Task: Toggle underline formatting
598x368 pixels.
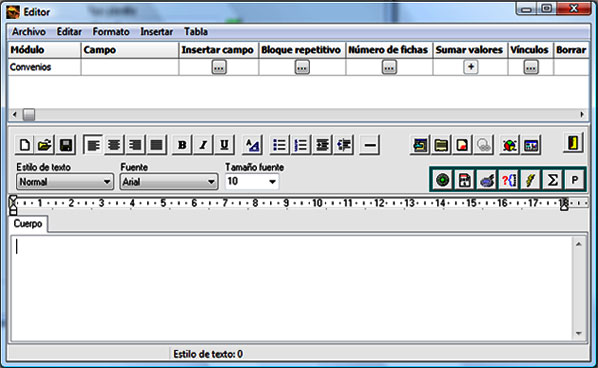Action: click(224, 145)
